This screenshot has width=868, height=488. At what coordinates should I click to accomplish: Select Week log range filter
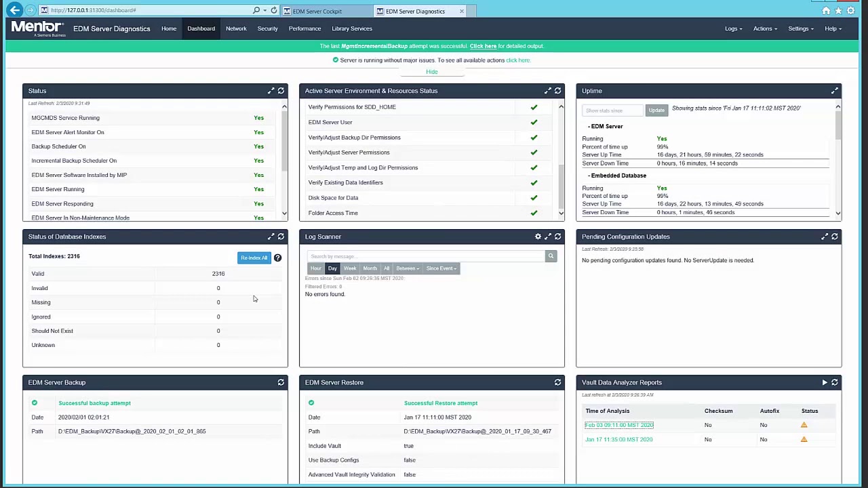[x=350, y=268]
